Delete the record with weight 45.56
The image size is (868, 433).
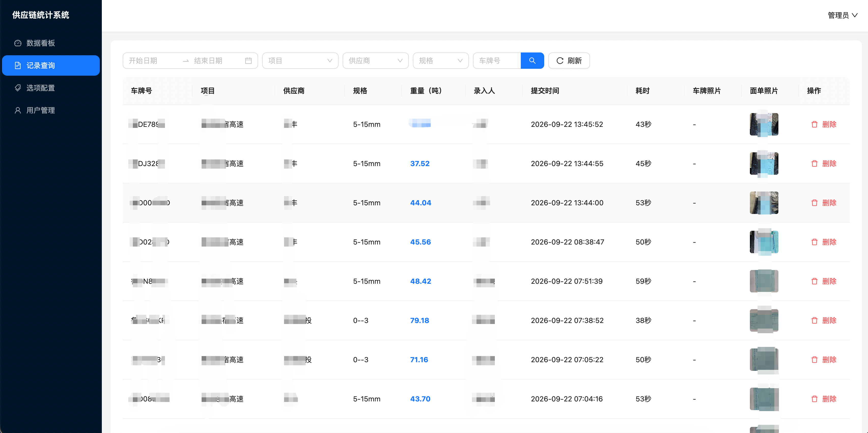tap(824, 242)
